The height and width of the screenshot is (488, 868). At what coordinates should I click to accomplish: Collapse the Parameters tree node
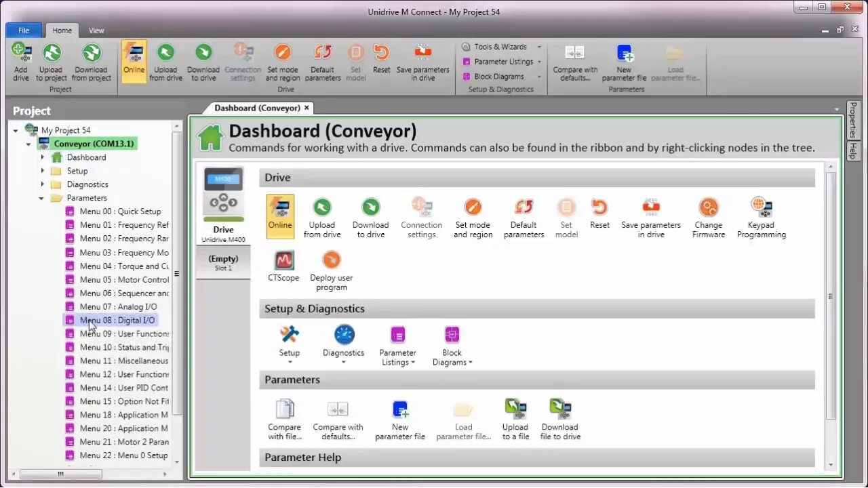tap(41, 198)
